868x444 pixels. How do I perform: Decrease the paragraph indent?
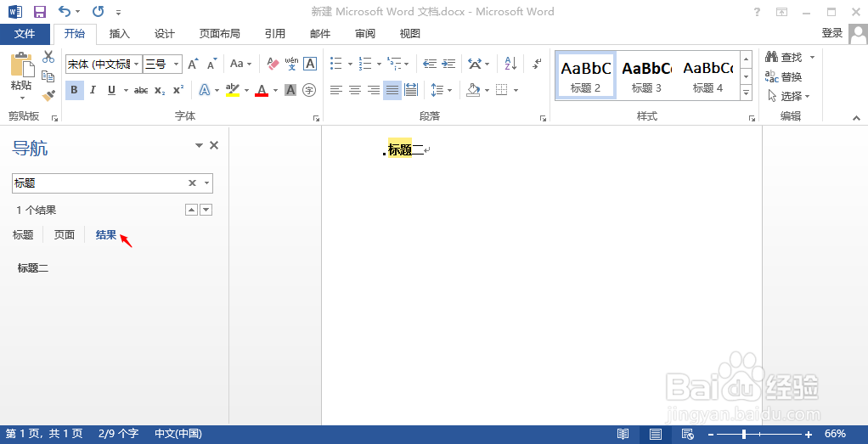click(x=430, y=64)
